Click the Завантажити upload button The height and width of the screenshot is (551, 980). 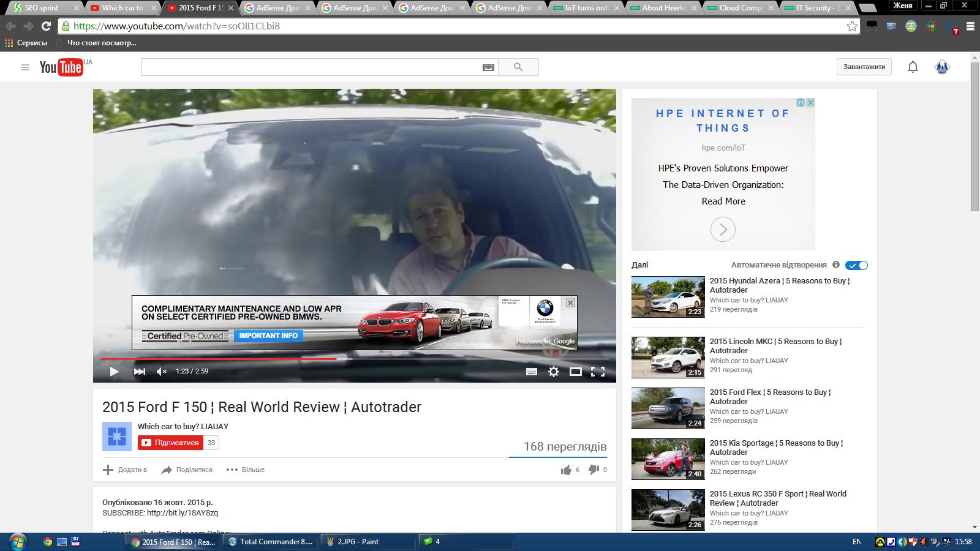pyautogui.click(x=864, y=67)
